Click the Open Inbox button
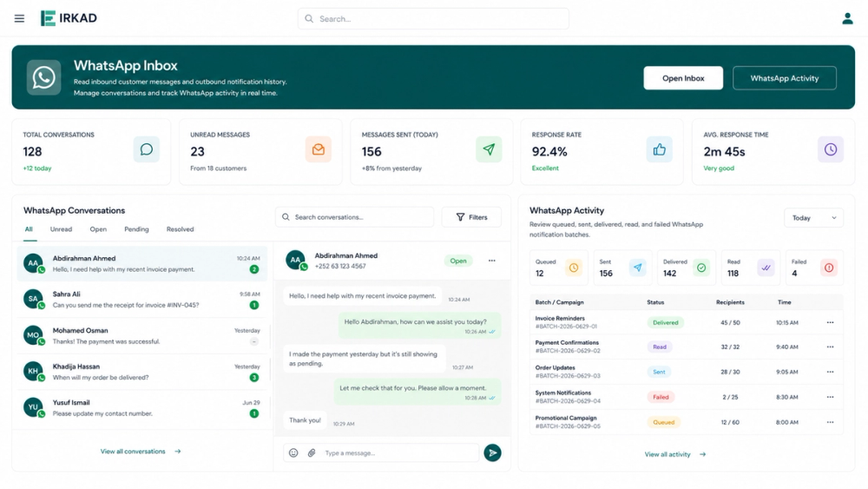 click(683, 78)
